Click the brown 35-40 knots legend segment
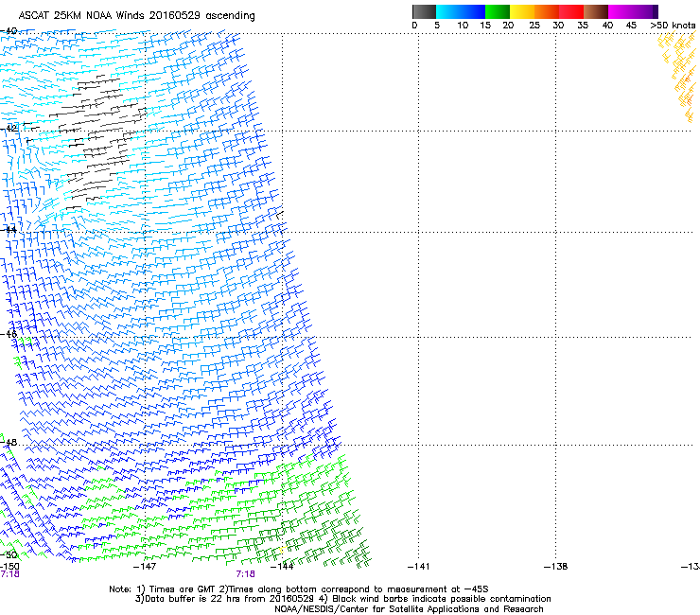The width and height of the screenshot is (700, 615). (x=596, y=11)
